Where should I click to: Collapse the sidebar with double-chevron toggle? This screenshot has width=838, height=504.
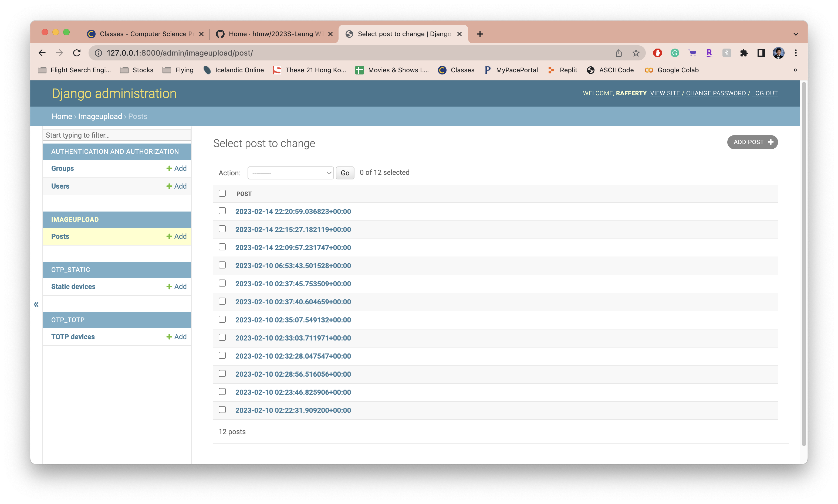[36, 304]
